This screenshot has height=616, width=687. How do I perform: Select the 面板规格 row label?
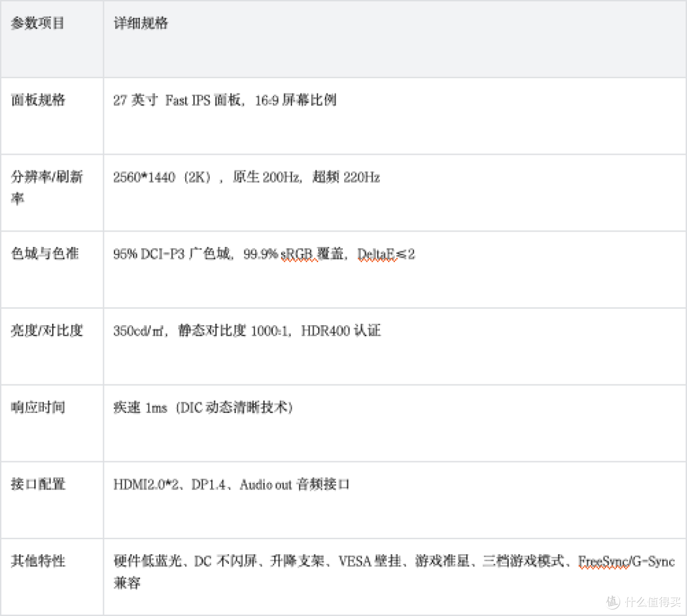(x=38, y=99)
